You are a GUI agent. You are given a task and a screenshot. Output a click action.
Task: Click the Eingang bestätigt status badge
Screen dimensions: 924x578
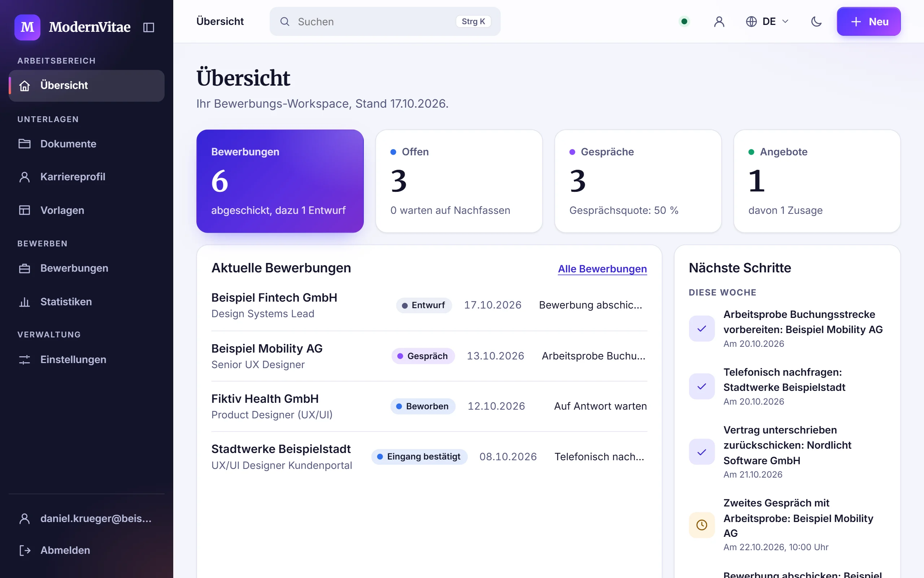coord(419,456)
